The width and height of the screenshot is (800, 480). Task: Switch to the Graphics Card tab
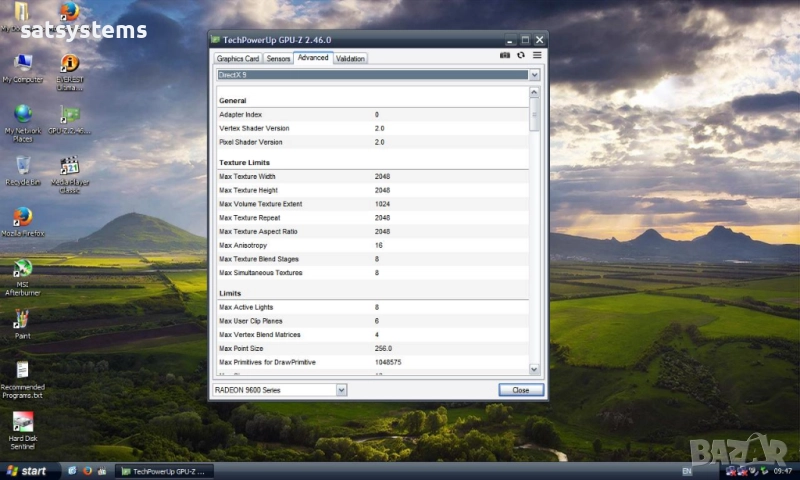pyautogui.click(x=237, y=58)
